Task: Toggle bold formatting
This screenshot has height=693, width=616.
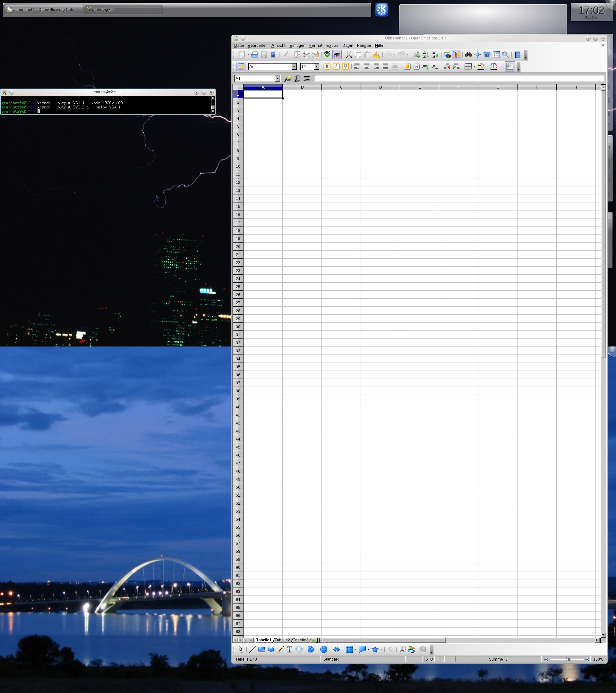Action: [x=327, y=66]
